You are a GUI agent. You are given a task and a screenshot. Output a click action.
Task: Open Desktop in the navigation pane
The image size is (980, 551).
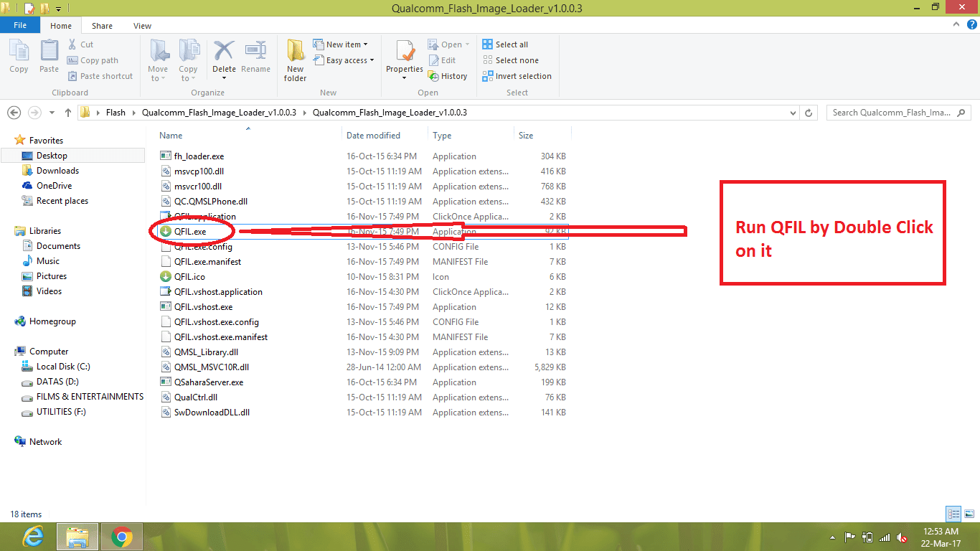click(x=52, y=156)
